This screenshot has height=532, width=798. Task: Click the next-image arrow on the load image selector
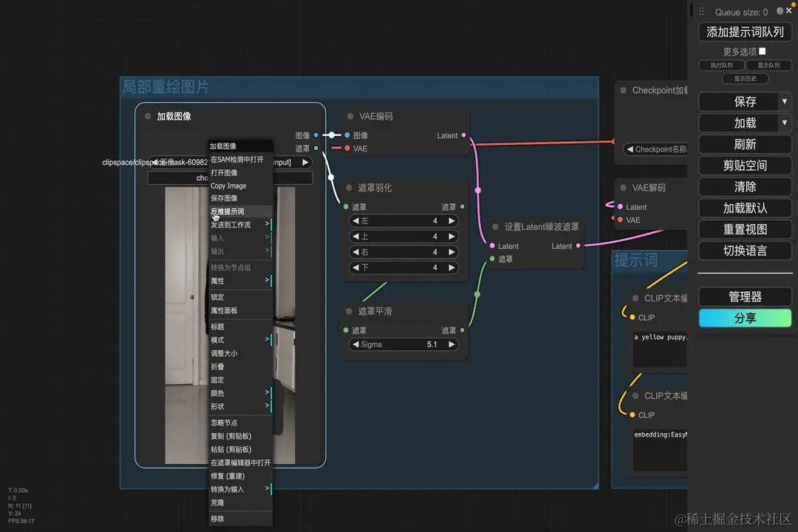tap(305, 163)
